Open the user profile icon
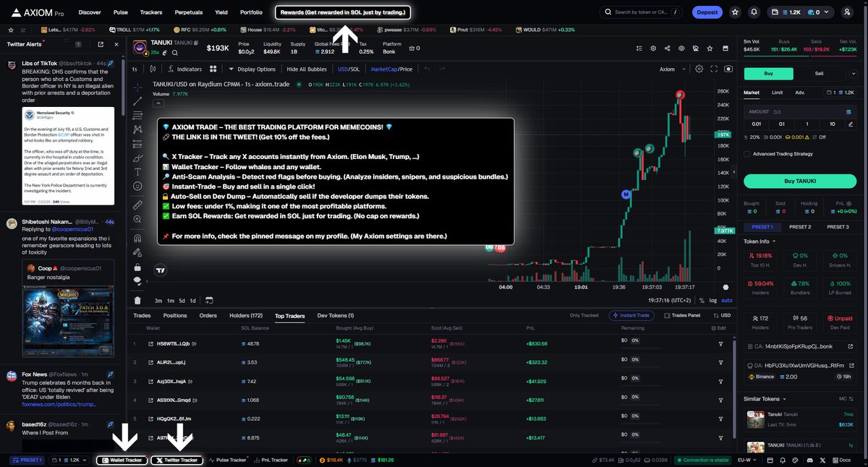 tap(847, 12)
